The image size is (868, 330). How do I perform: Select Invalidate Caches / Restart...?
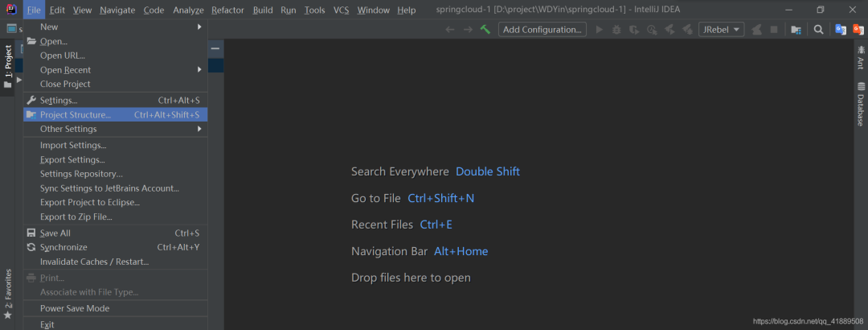(x=115, y=262)
